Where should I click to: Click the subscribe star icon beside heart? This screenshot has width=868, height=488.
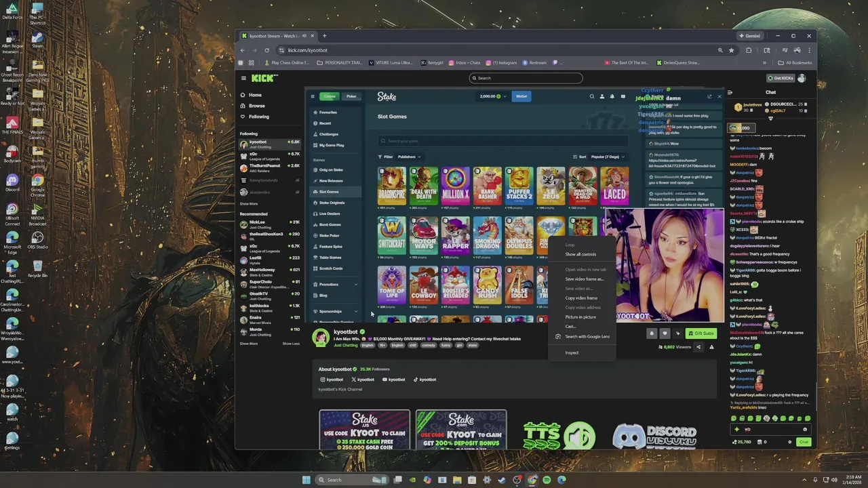click(677, 333)
